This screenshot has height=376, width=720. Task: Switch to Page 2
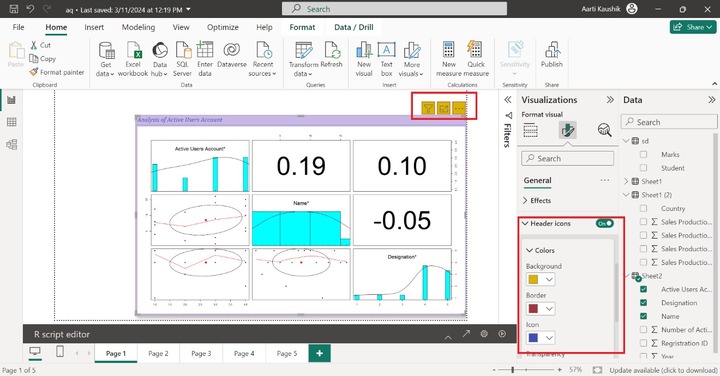[x=158, y=354]
